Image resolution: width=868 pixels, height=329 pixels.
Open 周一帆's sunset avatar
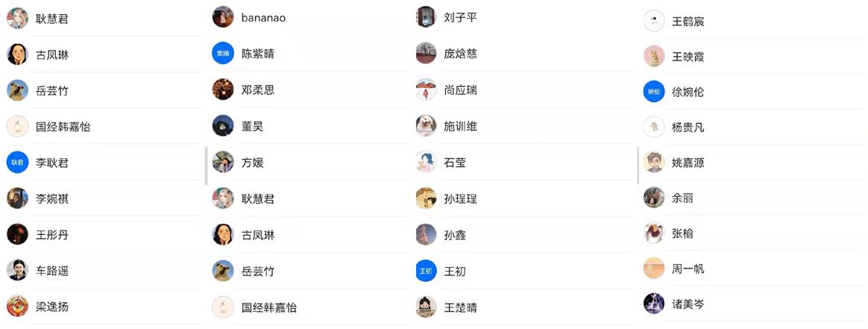pos(654,268)
